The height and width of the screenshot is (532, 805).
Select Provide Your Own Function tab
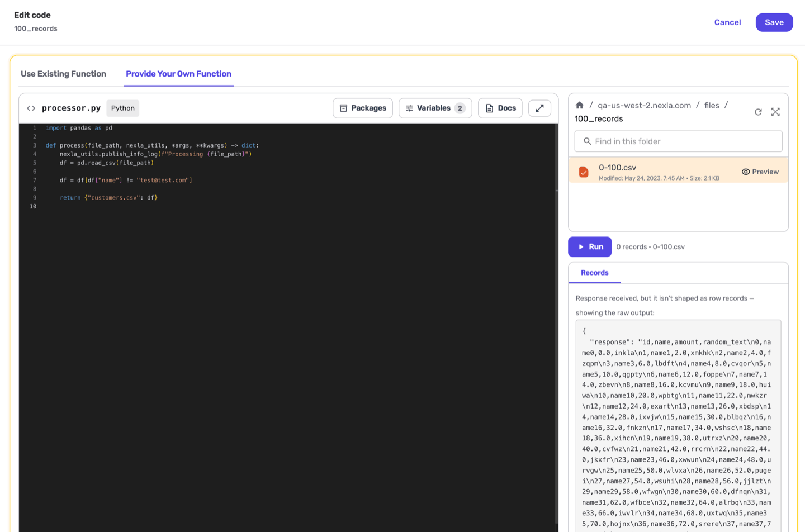point(178,74)
